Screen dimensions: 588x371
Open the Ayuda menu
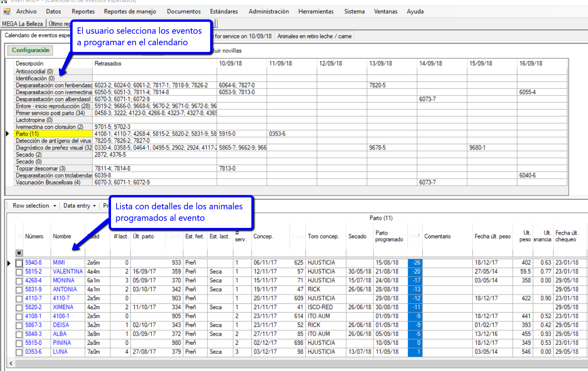(415, 11)
